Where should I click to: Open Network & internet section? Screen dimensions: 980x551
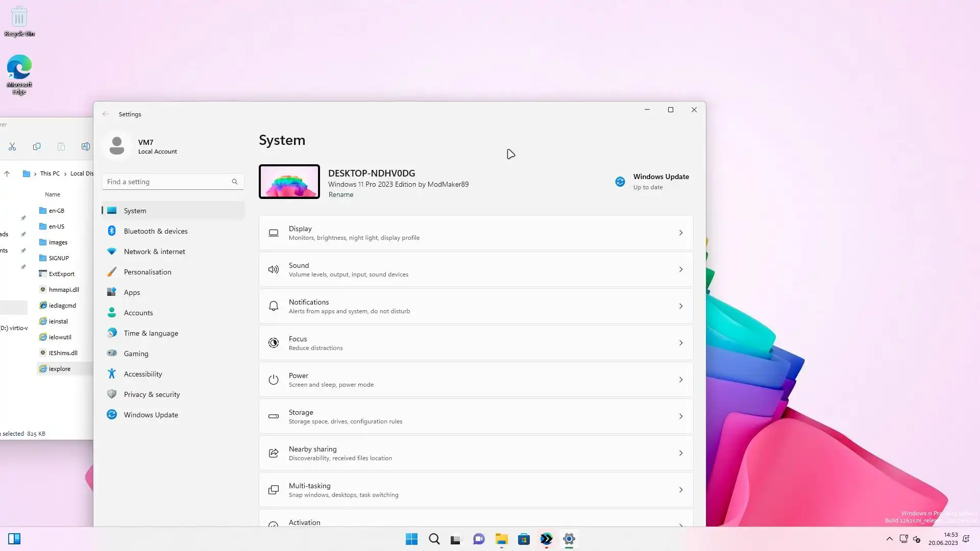154,252
